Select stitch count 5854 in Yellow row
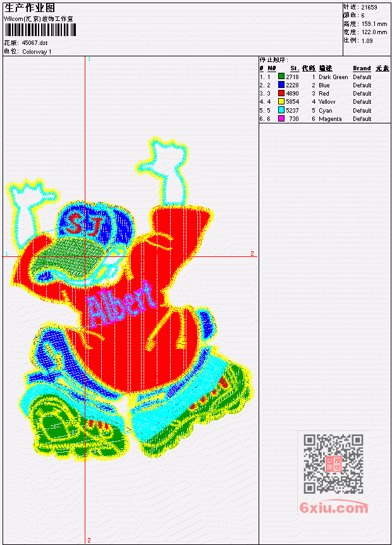 [292, 102]
